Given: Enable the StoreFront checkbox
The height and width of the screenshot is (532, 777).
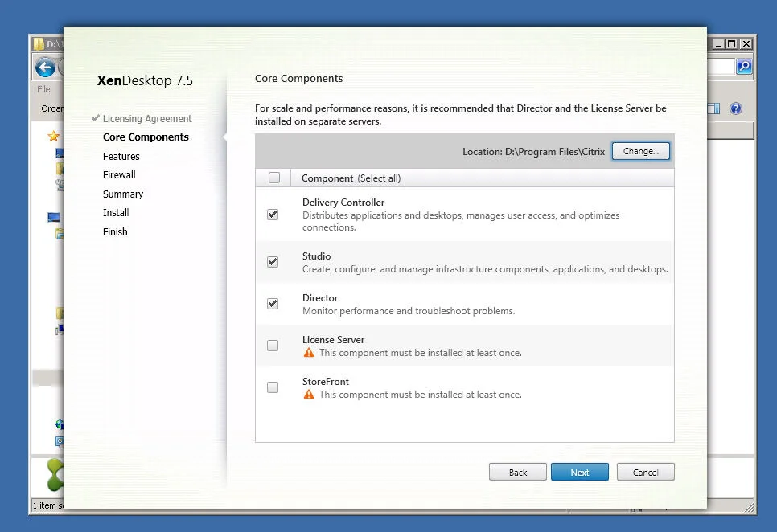Looking at the screenshot, I should pyautogui.click(x=273, y=387).
